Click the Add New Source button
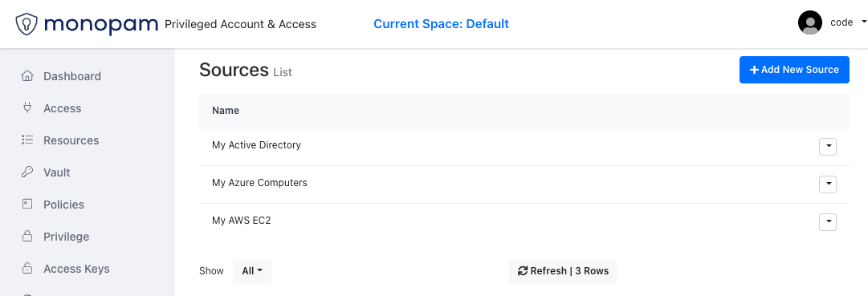This screenshot has height=296, width=868. (794, 70)
